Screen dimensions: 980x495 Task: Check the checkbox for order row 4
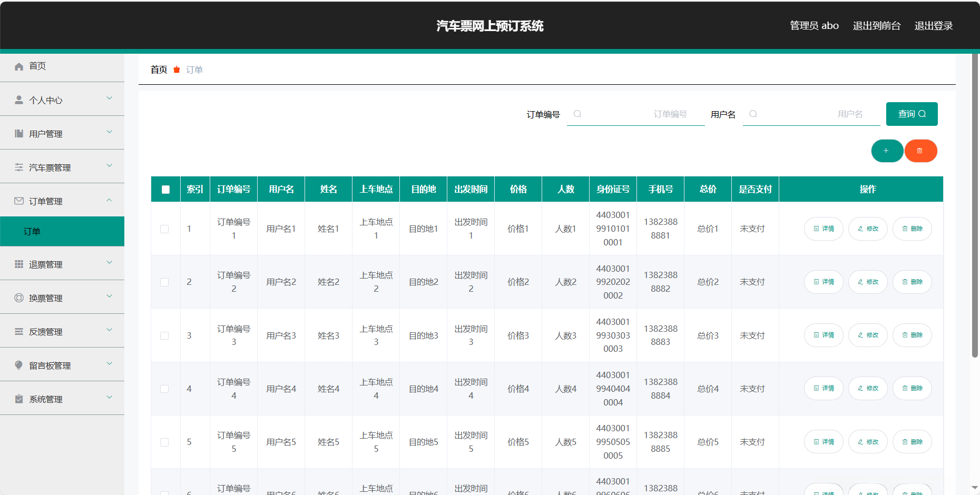(164, 389)
